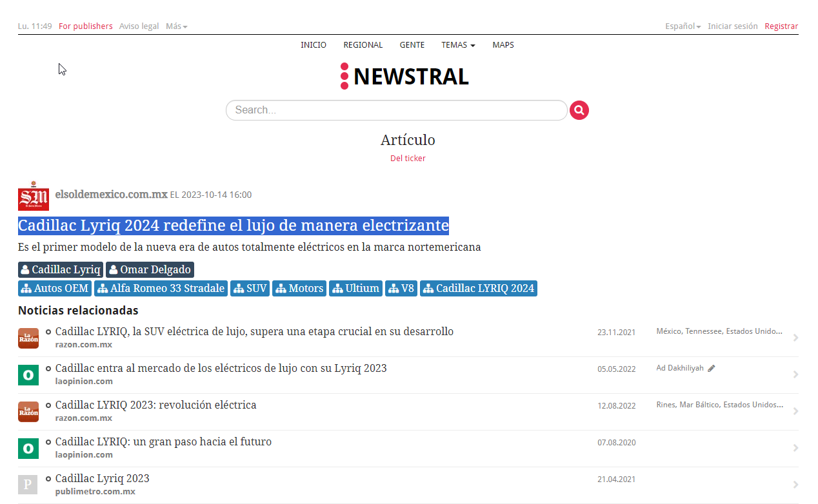The image size is (818, 504).
Task: Click the 'Artículo' page heading
Action: [408, 140]
